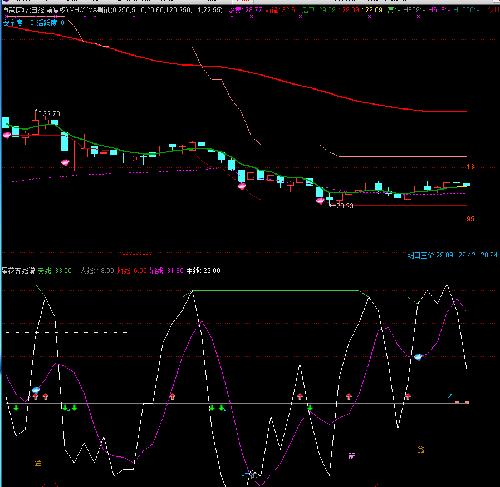Click the white dashed horizontal reference line

click(67, 332)
